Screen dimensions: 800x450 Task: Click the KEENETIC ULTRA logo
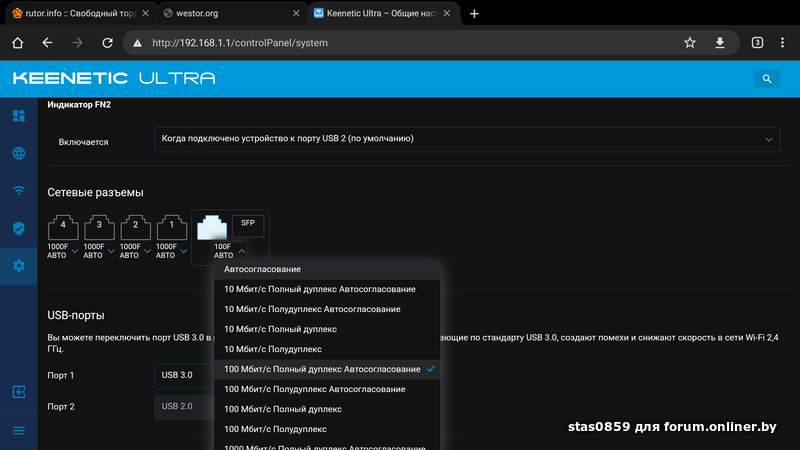(113, 78)
